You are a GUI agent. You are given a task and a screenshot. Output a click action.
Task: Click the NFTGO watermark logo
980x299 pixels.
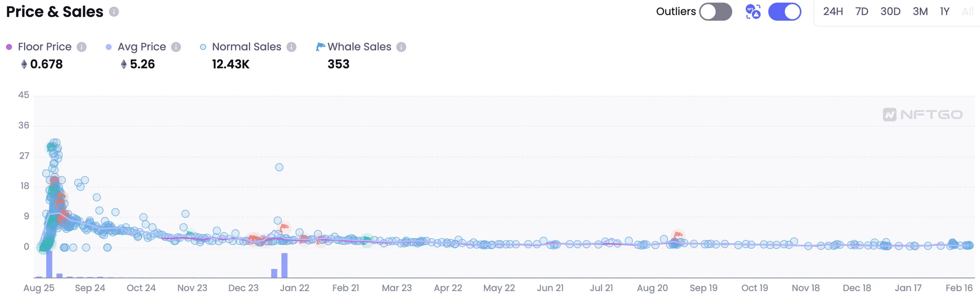click(x=923, y=115)
